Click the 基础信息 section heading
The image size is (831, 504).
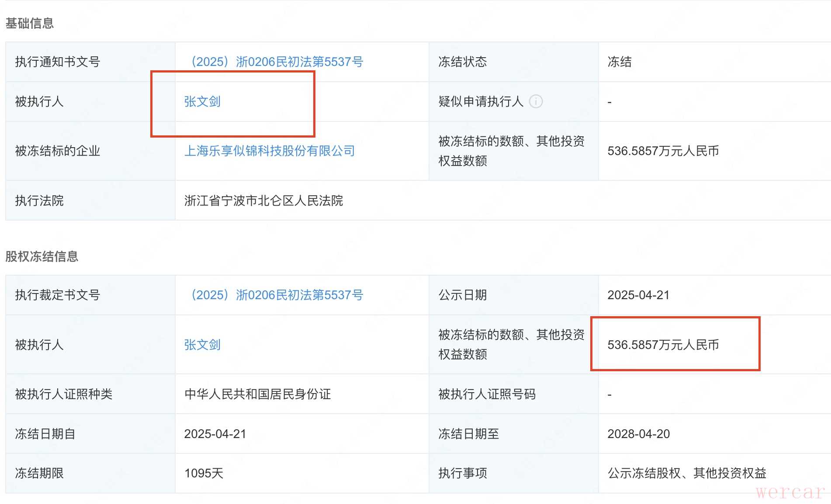29,23
